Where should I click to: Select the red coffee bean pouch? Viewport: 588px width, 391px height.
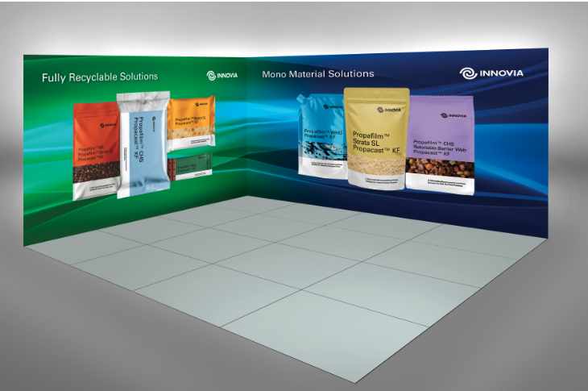tap(96, 151)
